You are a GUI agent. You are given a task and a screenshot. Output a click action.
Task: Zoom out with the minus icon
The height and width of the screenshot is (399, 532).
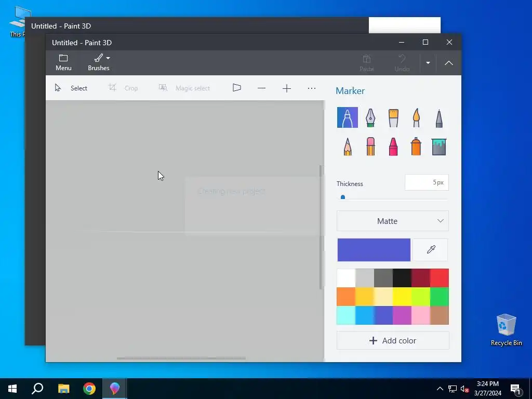(262, 88)
